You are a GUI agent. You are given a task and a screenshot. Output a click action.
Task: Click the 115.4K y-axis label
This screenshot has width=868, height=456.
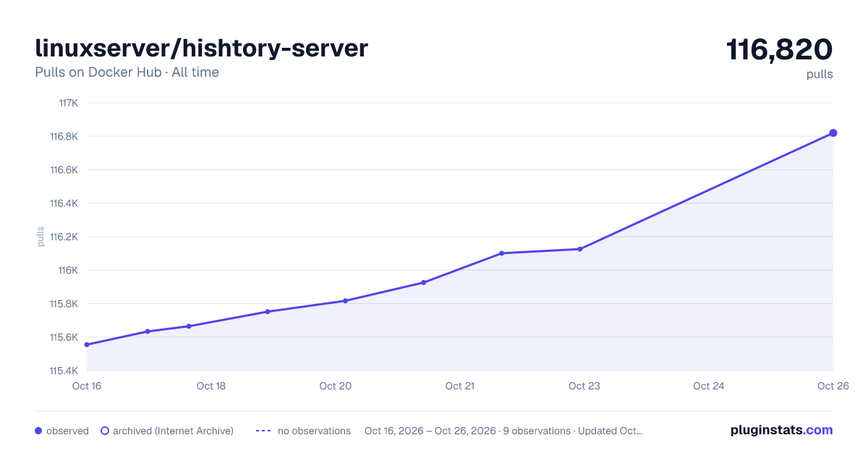[x=64, y=371]
